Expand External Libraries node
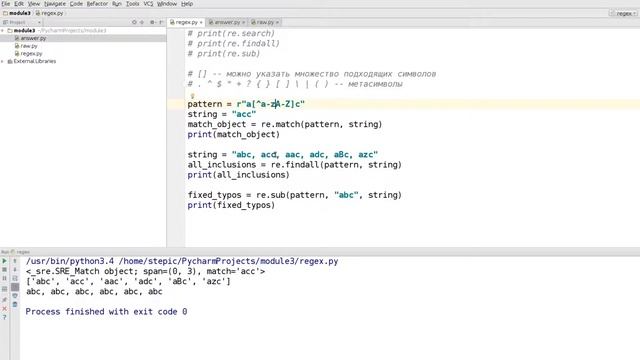Screen dimensions: 640x360 pos(2,61)
